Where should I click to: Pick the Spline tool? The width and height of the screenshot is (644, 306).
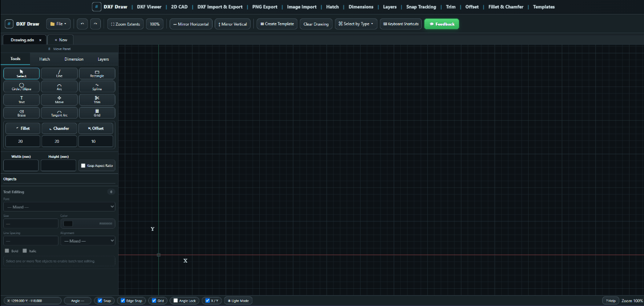point(97,86)
